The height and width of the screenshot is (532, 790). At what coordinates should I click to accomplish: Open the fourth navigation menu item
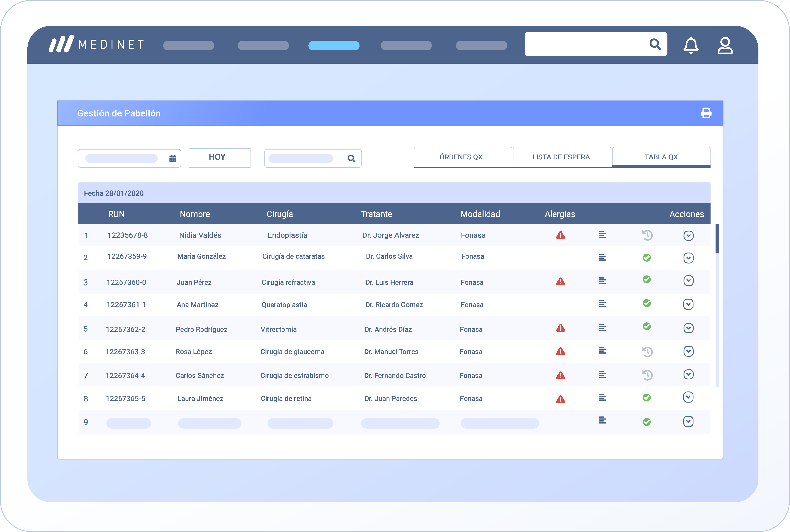click(x=406, y=46)
